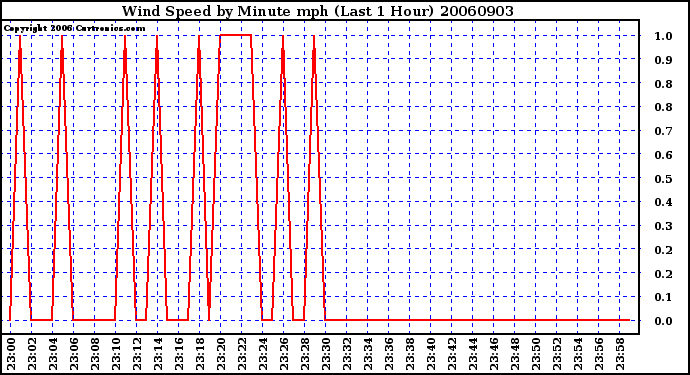Select the 23:00 time axis label

point(11,355)
